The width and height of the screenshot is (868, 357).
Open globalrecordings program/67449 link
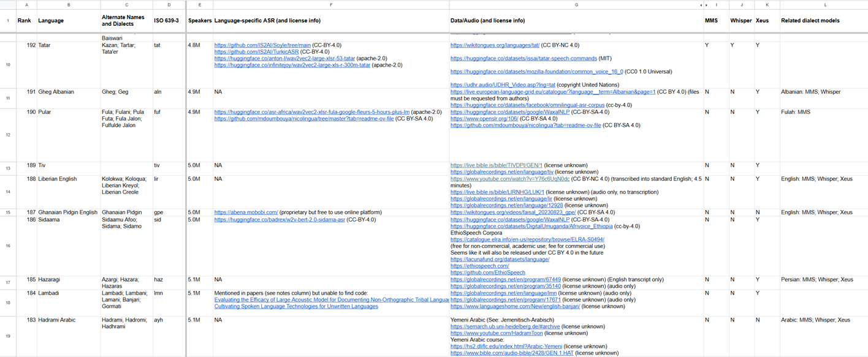(x=506, y=279)
